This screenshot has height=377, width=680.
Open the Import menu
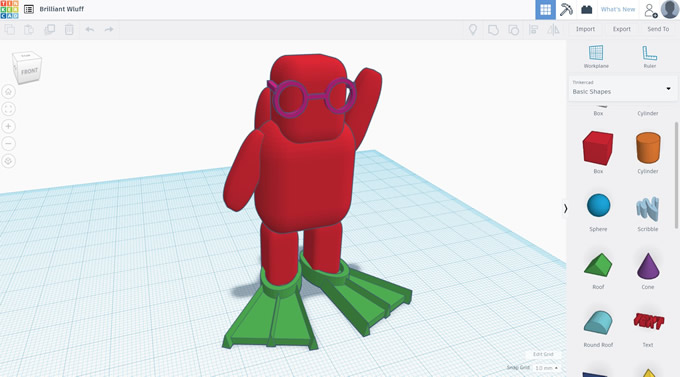585,29
